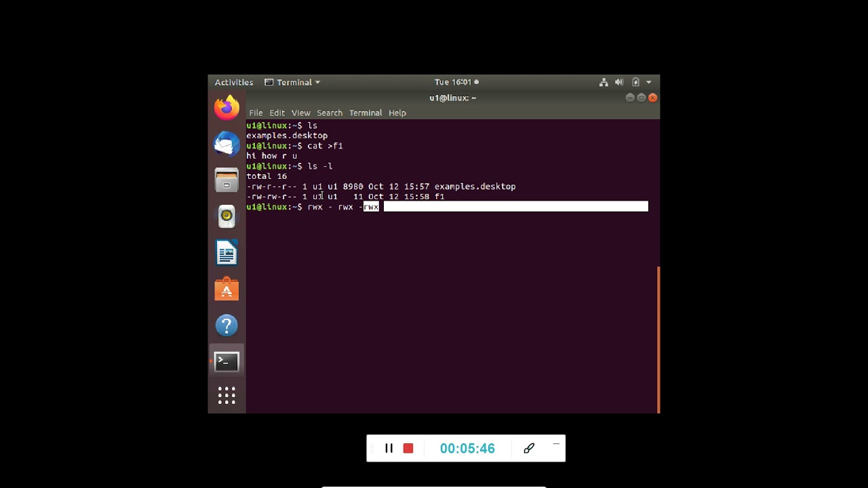Screen dimensions: 868x488
Task: Stop the screen recording
Action: [x=408, y=448]
